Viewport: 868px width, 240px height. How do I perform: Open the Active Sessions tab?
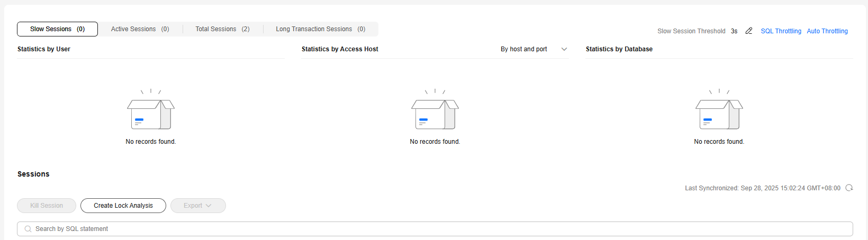[140, 29]
